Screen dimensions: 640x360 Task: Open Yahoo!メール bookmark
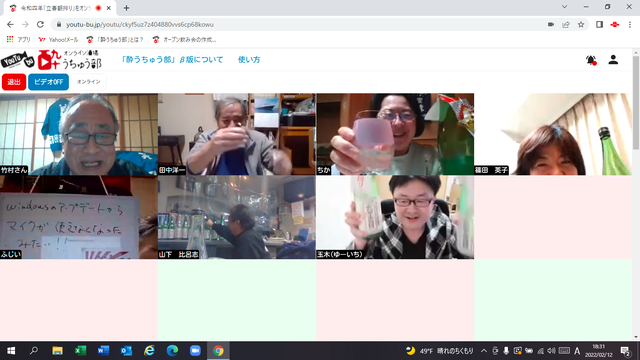coord(58,40)
